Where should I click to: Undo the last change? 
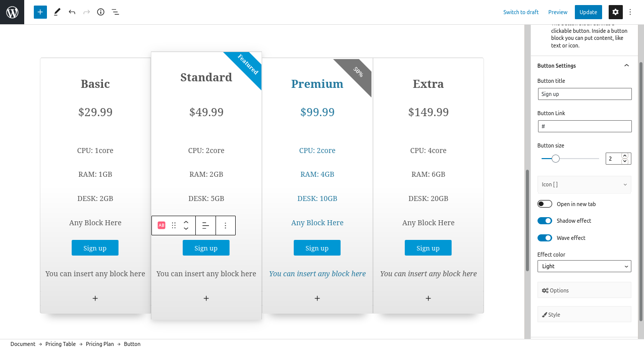coord(72,12)
